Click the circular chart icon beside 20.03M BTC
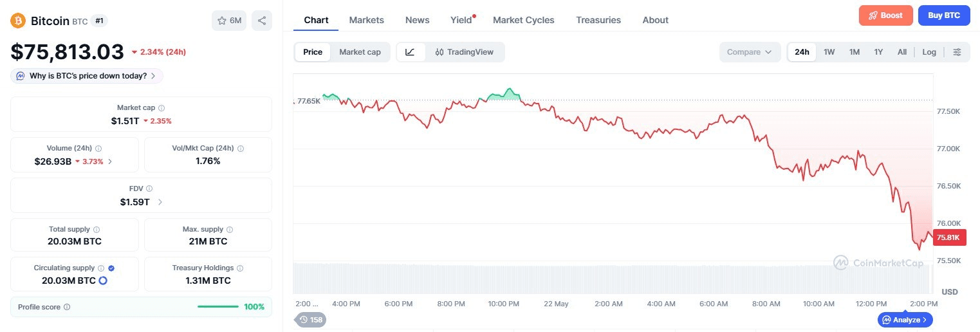Screen dimensions: 980x332 102,281
